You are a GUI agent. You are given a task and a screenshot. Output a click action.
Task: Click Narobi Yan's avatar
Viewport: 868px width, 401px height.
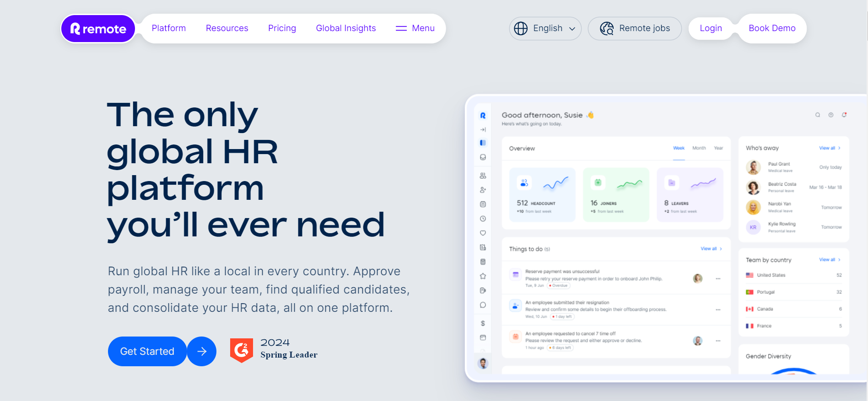click(753, 207)
